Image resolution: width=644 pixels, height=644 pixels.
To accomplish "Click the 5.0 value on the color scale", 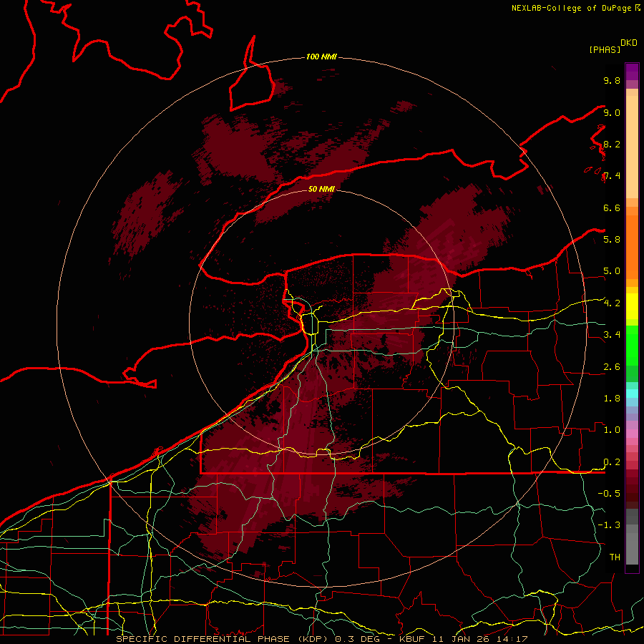I will tap(612, 271).
